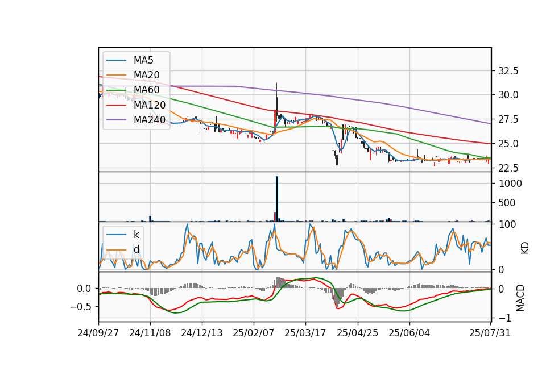Screen dimensions: 546x392
Task: Select the 25/03/17 date label
Action: point(305,333)
